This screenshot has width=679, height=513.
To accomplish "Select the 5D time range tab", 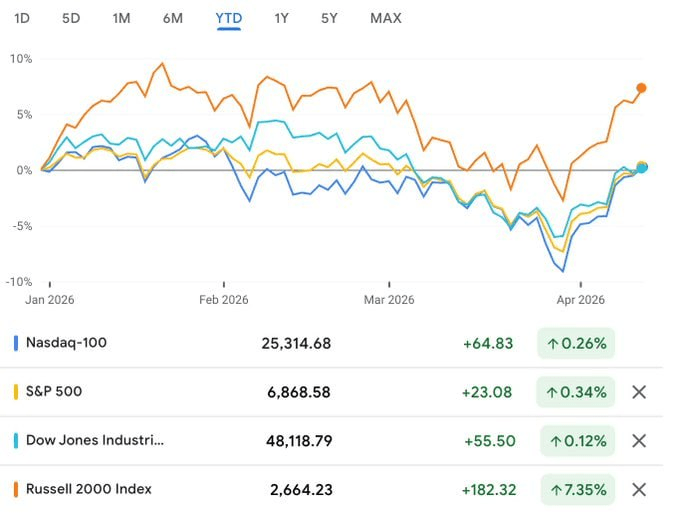I will (x=71, y=18).
